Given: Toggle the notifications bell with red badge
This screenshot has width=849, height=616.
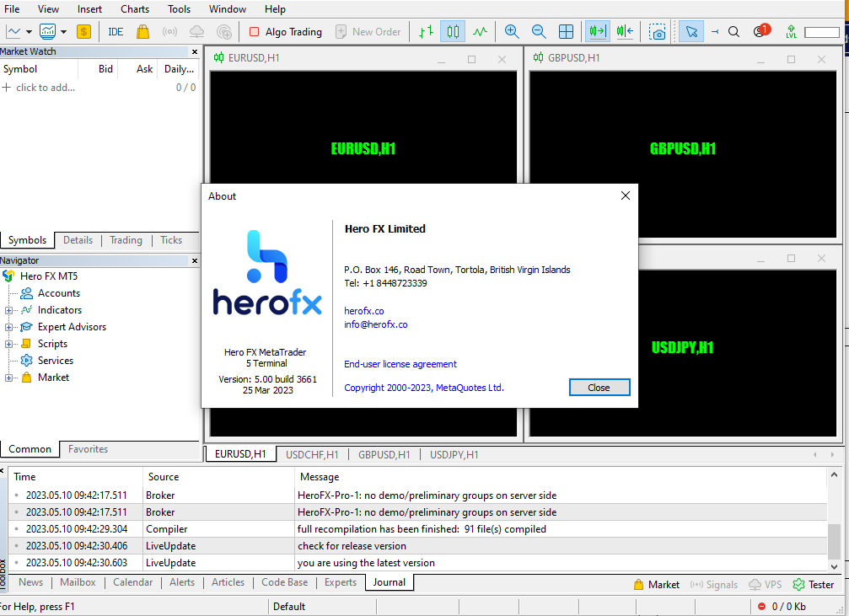Looking at the screenshot, I should point(759,29).
